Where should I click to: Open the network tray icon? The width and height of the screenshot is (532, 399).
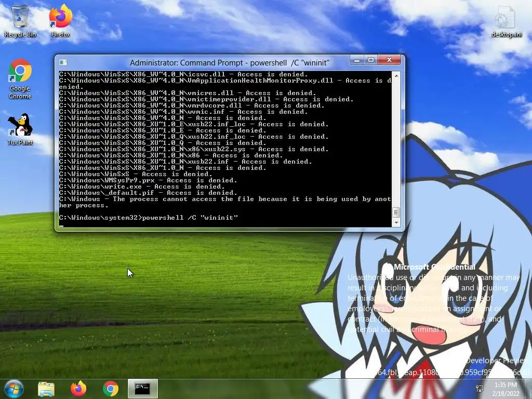(480, 389)
